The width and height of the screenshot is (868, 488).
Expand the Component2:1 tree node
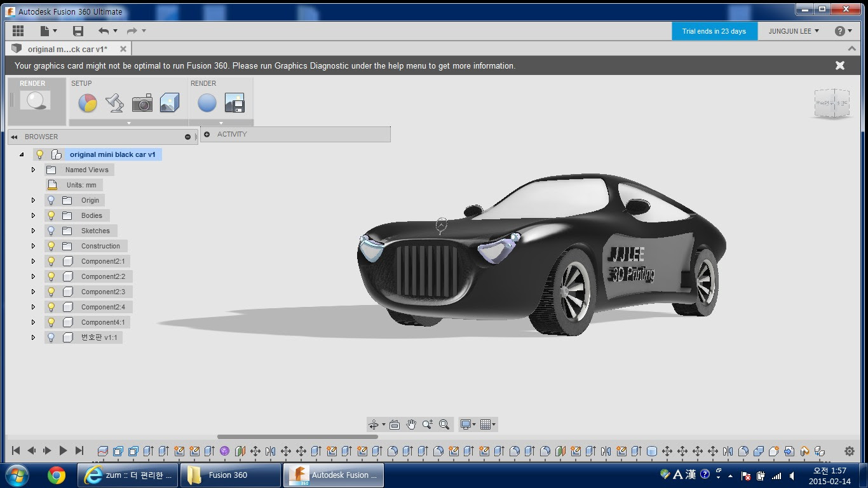click(x=34, y=261)
